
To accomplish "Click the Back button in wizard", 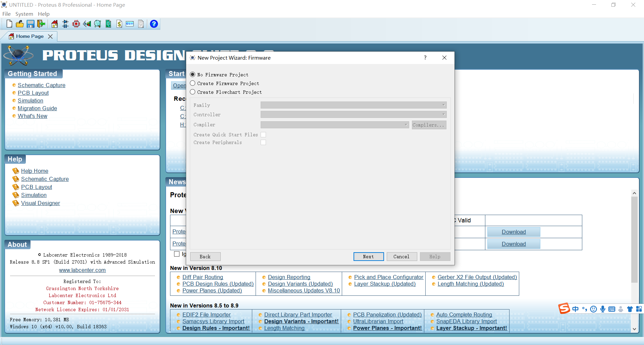I will tap(205, 257).
